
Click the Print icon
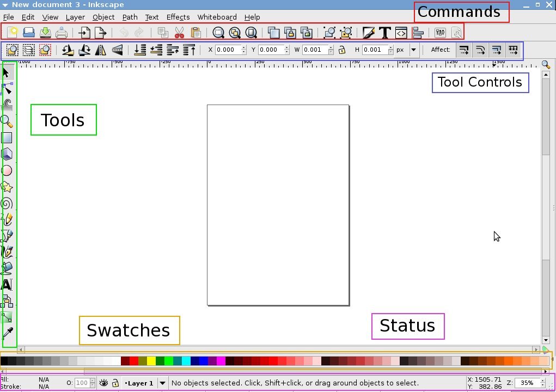[x=62, y=32]
